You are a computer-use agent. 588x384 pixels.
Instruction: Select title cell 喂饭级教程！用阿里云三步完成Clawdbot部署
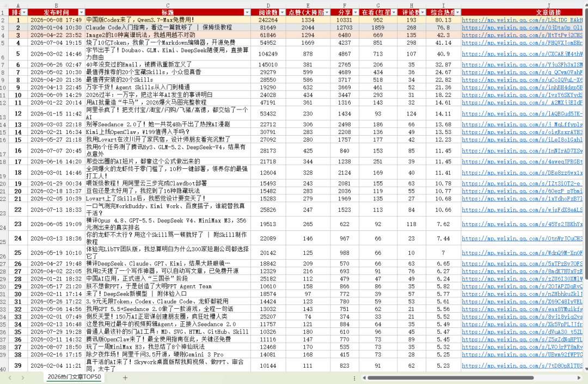click(168, 184)
